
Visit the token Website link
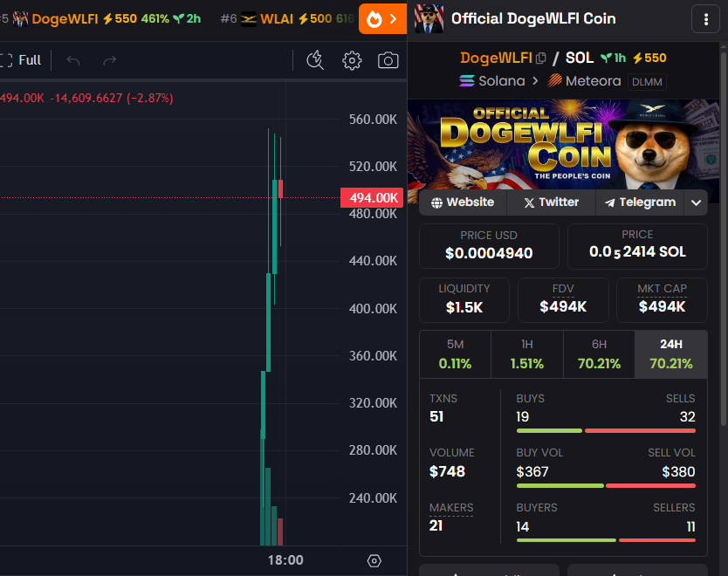(463, 202)
